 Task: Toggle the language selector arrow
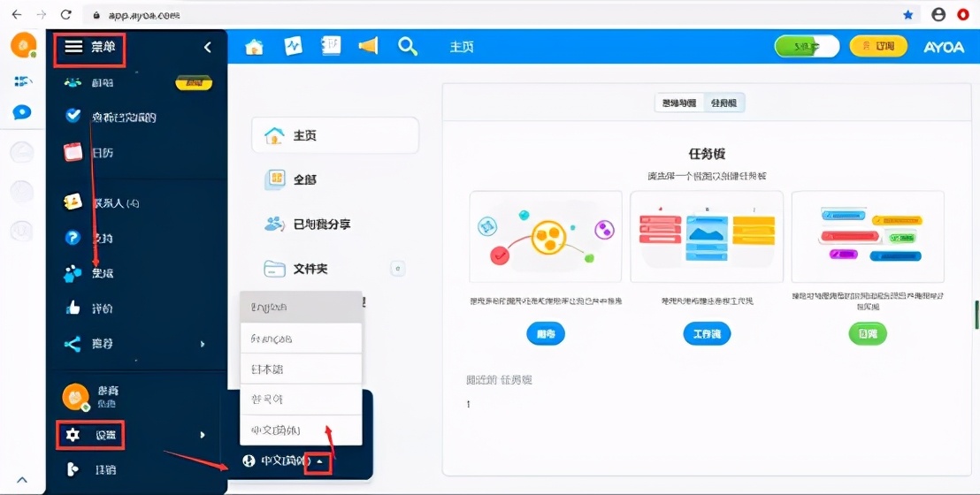(319, 461)
